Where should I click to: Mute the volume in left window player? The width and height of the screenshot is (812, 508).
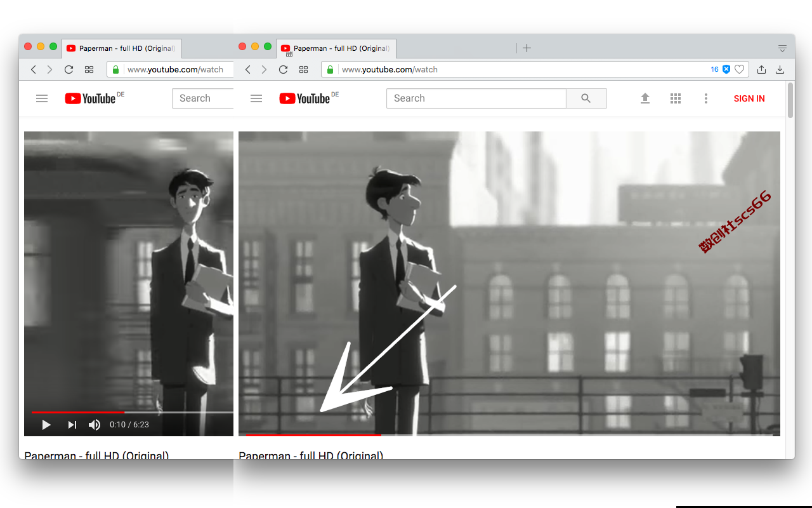pos(95,425)
